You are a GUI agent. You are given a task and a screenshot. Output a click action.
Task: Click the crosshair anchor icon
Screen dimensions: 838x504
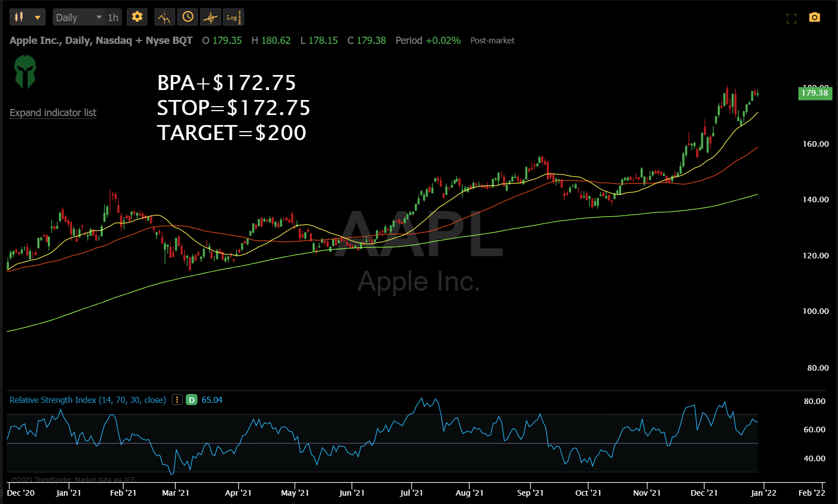pyautogui.click(x=210, y=17)
